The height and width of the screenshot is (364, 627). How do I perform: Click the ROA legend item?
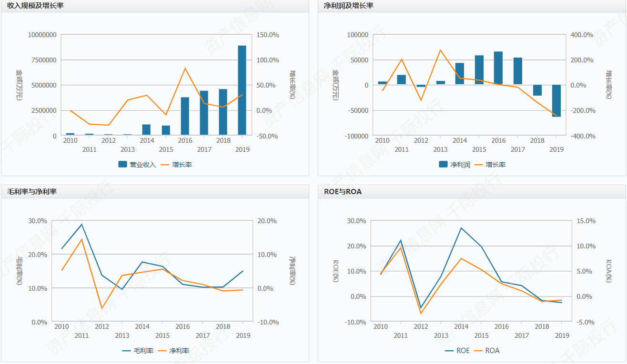pyautogui.click(x=486, y=351)
